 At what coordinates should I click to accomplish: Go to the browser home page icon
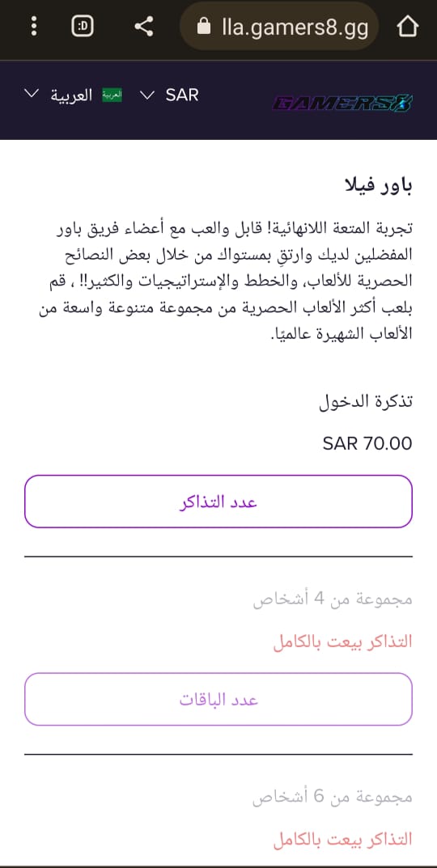407,26
